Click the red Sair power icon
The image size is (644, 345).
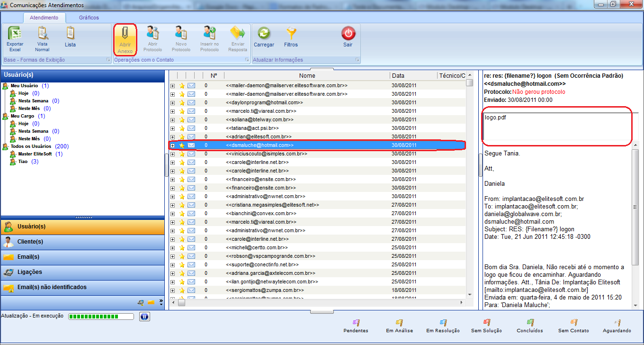348,34
